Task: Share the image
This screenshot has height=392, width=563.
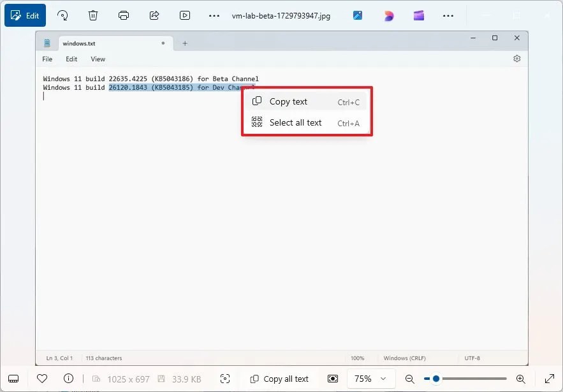Action: 154,15
